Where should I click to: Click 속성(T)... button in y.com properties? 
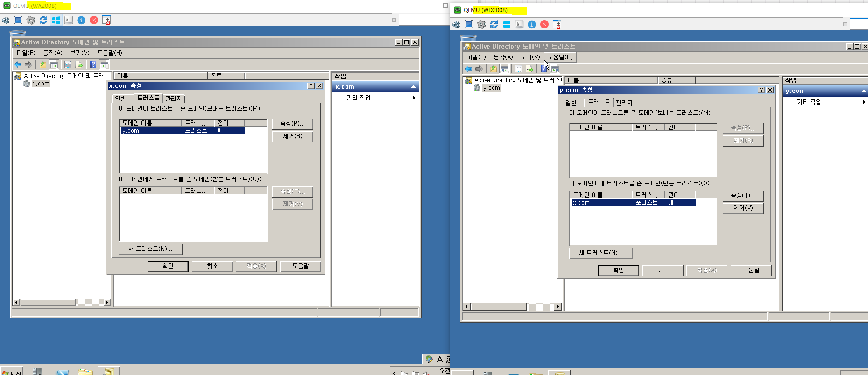(743, 196)
